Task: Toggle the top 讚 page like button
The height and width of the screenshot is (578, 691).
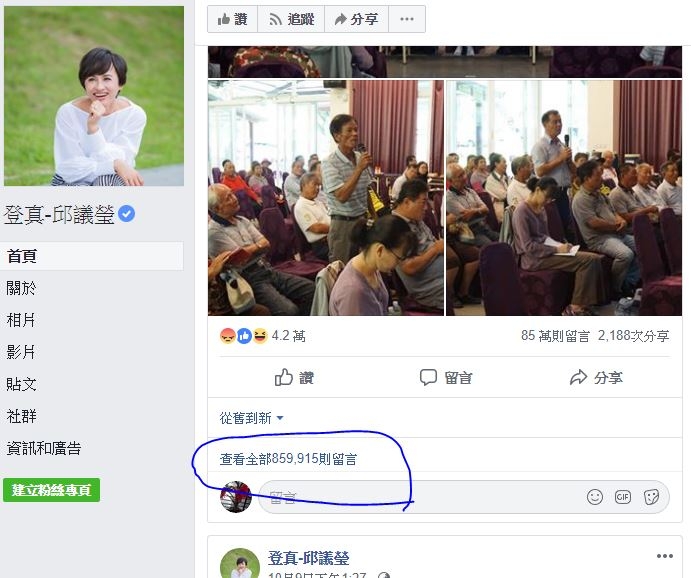Action: coord(232,19)
